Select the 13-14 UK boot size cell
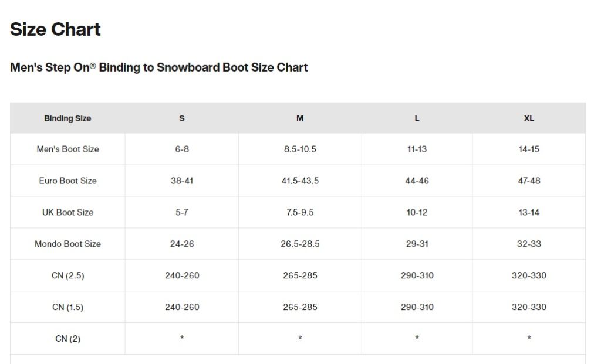Screen dimensions: 601x364 (x=529, y=212)
